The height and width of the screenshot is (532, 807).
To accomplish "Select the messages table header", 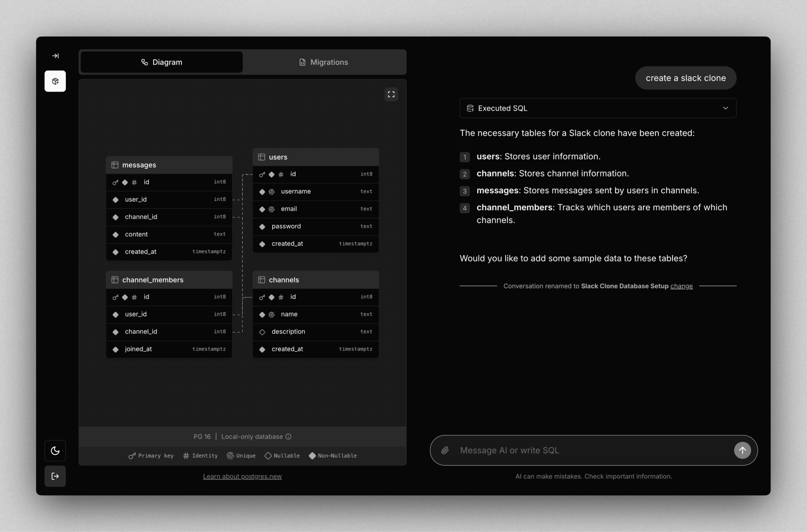I will [x=169, y=165].
